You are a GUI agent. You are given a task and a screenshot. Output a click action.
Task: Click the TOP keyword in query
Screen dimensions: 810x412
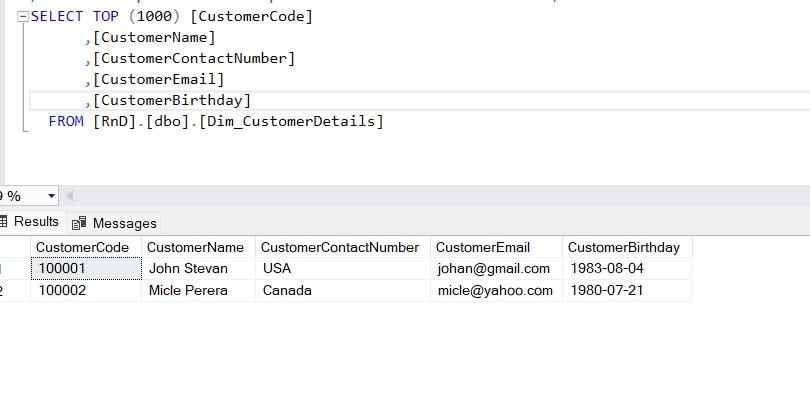[x=106, y=17]
